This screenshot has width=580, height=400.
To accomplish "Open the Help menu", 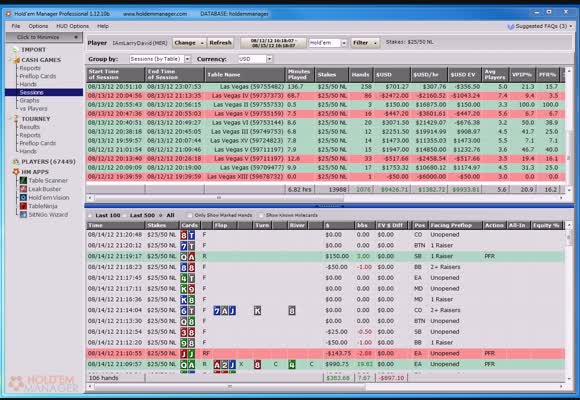I will pyautogui.click(x=103, y=26).
